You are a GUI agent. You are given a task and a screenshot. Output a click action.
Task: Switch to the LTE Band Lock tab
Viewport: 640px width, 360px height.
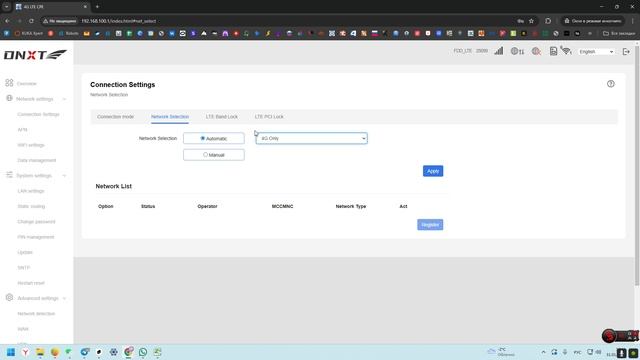tap(222, 117)
